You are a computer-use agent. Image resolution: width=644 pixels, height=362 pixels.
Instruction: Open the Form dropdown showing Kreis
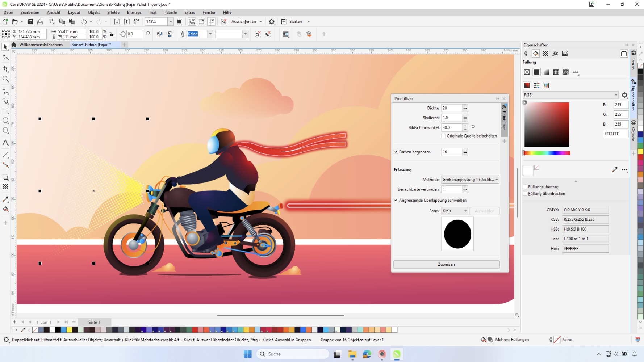tap(465, 211)
